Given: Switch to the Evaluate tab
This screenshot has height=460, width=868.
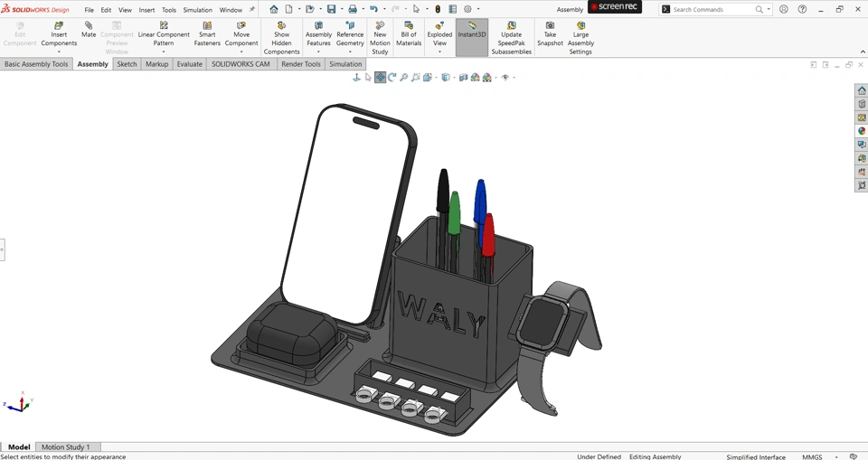Looking at the screenshot, I should (189, 64).
